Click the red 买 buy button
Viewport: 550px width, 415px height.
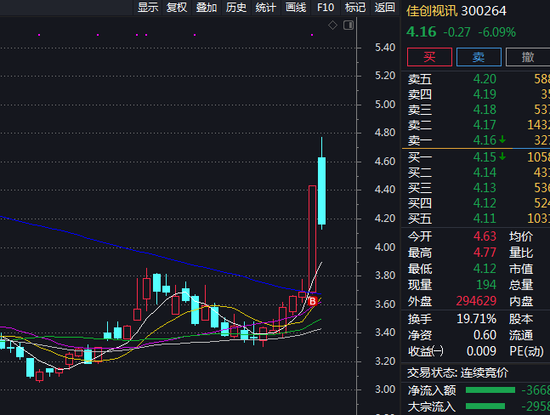429,57
